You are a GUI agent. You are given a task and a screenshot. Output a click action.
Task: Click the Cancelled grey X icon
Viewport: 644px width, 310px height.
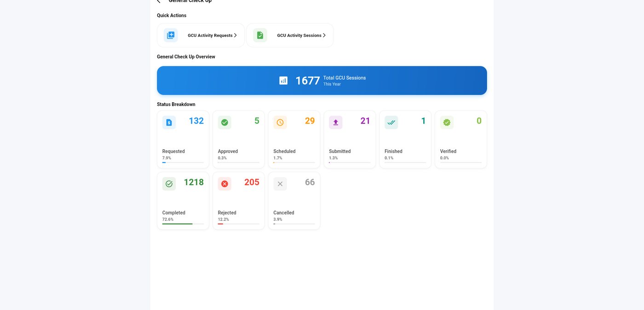point(280,184)
